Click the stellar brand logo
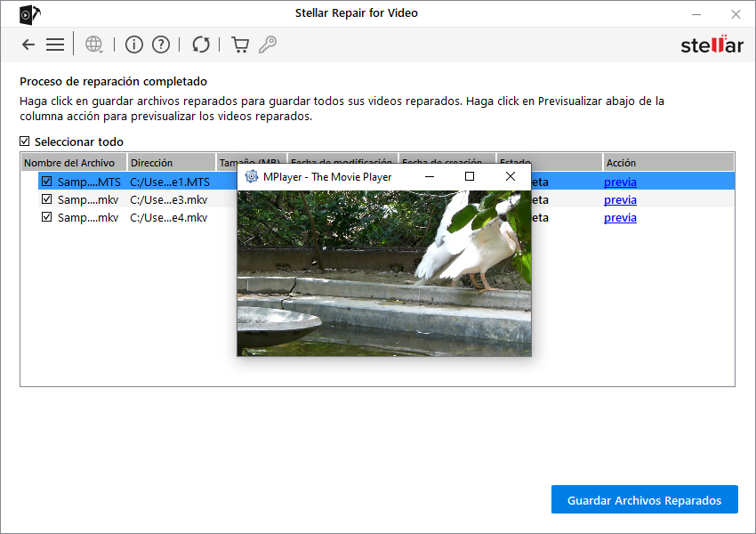This screenshot has width=756, height=534. 712,44
